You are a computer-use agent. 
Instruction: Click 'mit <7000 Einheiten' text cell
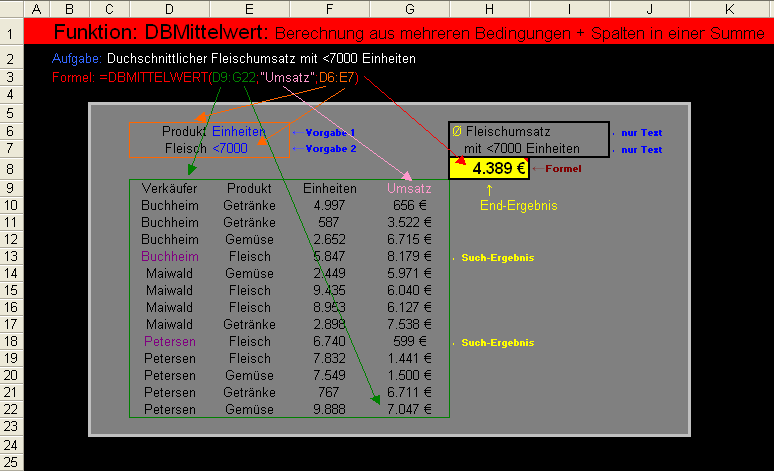[522, 149]
